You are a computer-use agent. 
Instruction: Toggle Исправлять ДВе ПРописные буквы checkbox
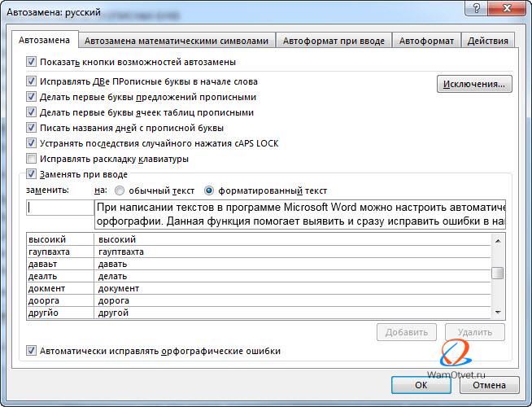[31, 81]
